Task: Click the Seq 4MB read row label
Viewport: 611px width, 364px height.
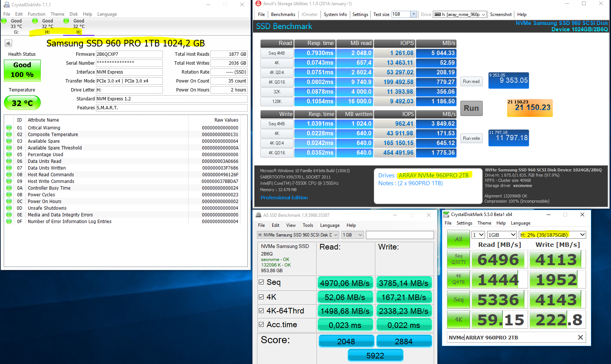Action: point(277,53)
